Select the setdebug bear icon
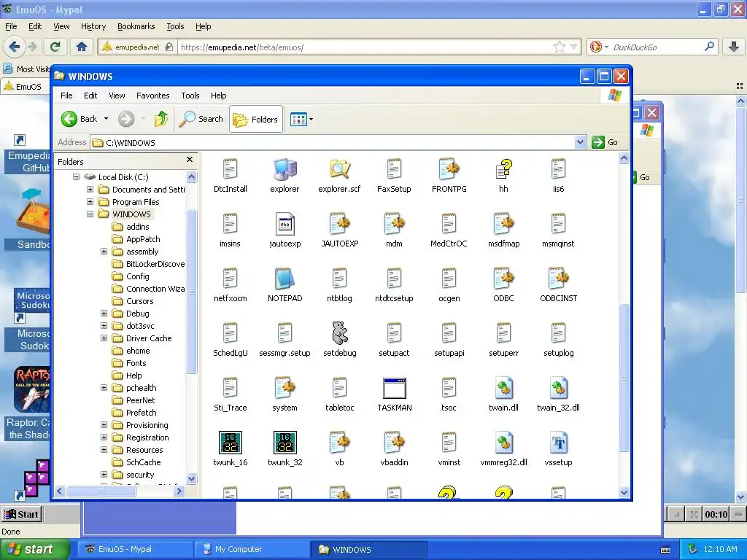The height and width of the screenshot is (560, 747). coord(339,332)
